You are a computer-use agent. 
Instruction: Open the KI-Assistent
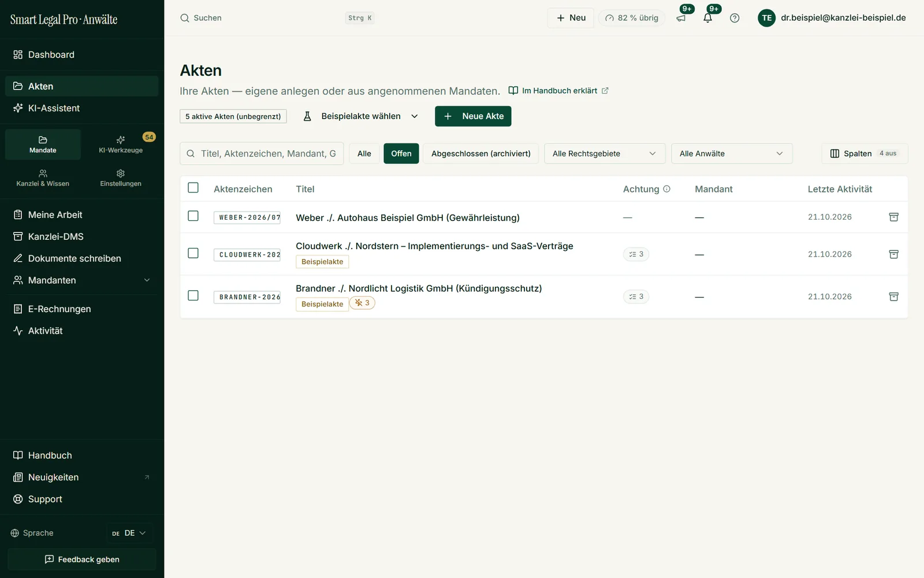click(x=81, y=108)
